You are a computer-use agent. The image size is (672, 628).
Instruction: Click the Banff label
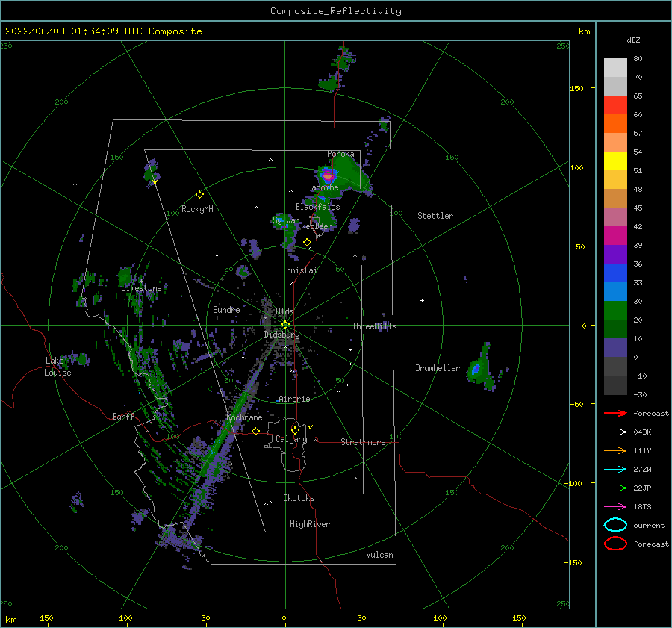pos(123,416)
